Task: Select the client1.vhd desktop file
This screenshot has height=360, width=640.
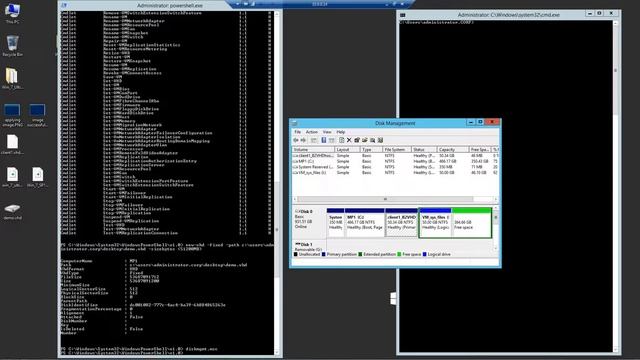Action: [12, 144]
